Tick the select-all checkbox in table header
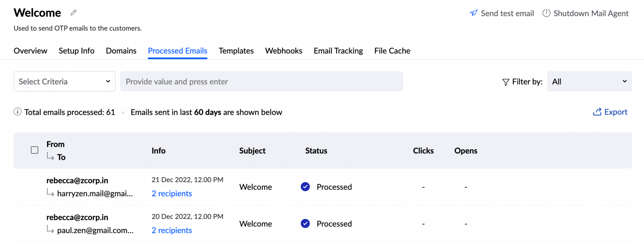This screenshot has width=644, height=243. click(34, 150)
